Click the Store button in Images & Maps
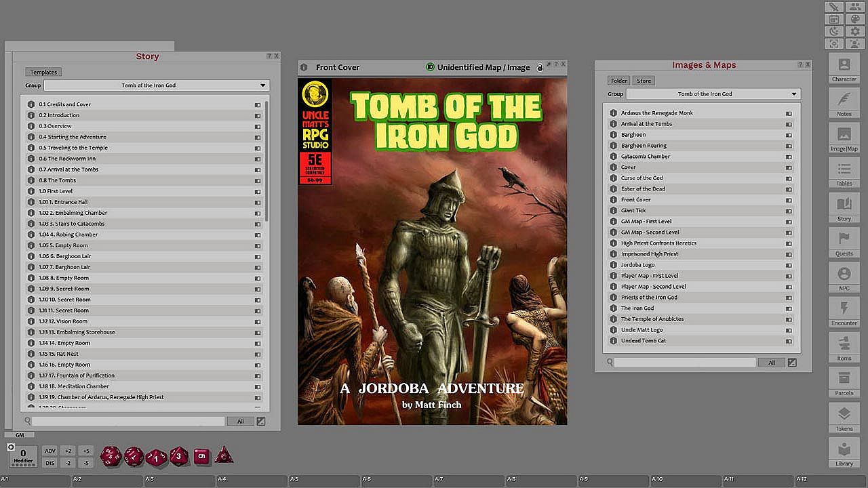Image resolution: width=868 pixels, height=488 pixels. [x=644, y=81]
